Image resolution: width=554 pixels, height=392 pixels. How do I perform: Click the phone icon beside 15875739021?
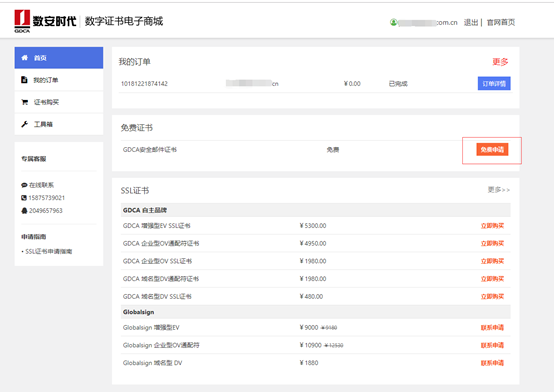(24, 198)
